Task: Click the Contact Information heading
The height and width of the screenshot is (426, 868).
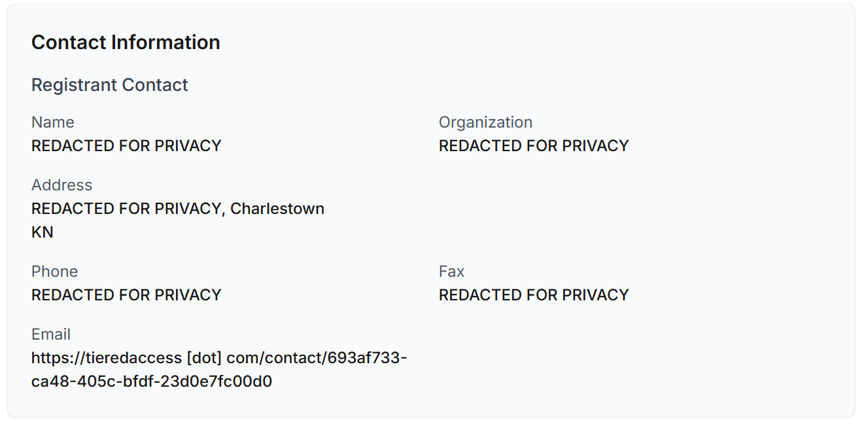Action: (x=126, y=43)
